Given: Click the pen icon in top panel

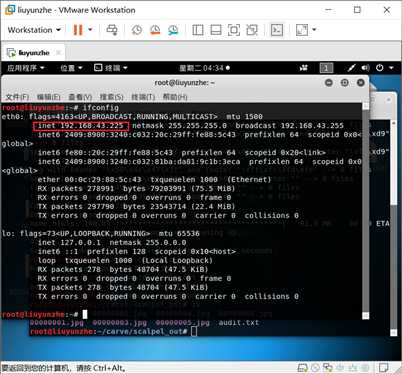Looking at the screenshot, I should pos(351,68).
